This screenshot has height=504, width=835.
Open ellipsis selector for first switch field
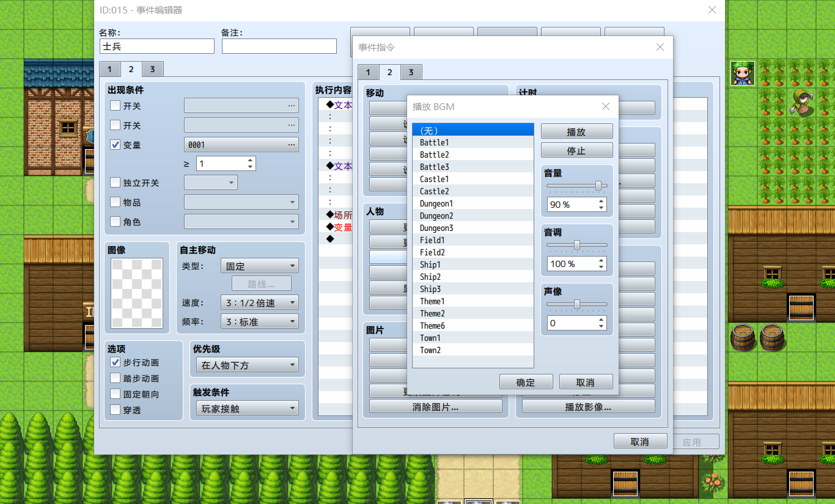291,106
